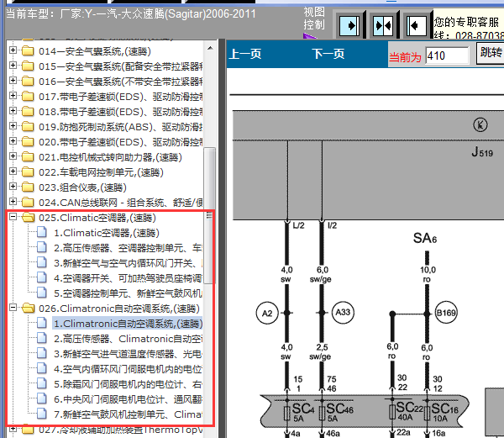Screen dimensions: 504x438
Task: Click the A2 connection circle in diagram
Action: [x=267, y=313]
